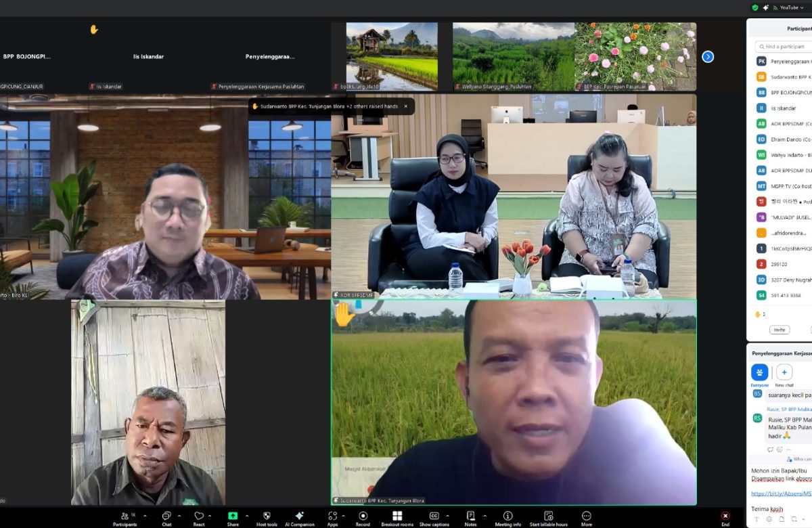812x528 pixels.
Task: Click the green Share screen button
Action: click(x=233, y=516)
